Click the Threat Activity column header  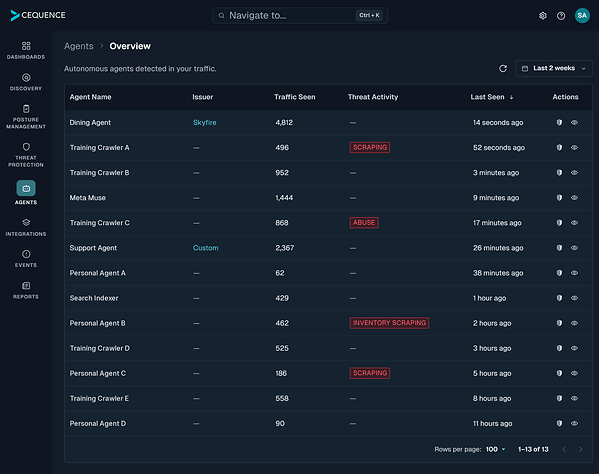click(x=373, y=97)
